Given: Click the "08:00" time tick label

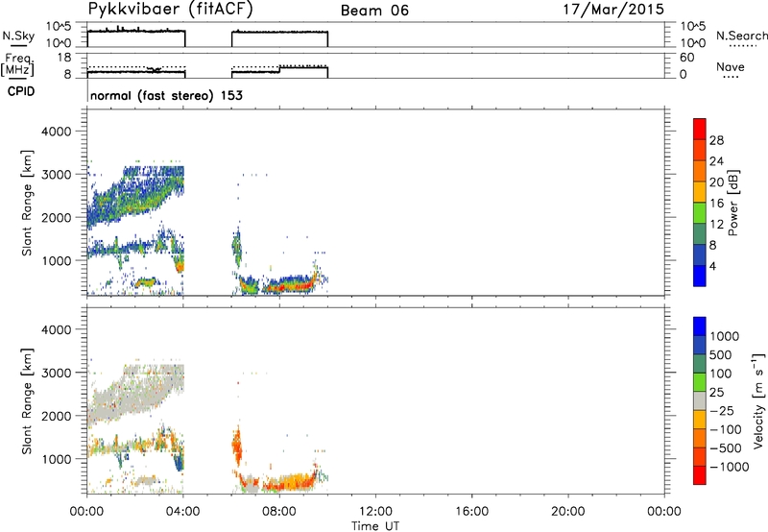Looking at the screenshot, I should coord(279,512).
